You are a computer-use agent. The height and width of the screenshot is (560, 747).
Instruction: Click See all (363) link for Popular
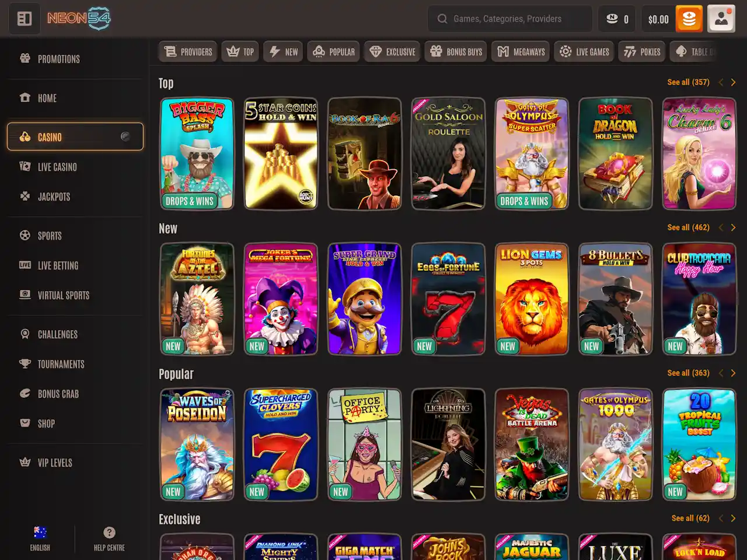click(x=688, y=373)
